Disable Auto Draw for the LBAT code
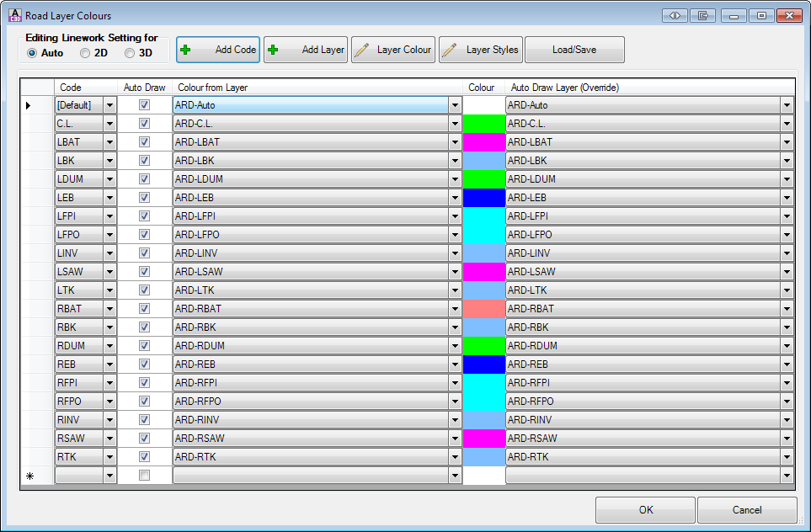811x532 pixels. coord(144,142)
